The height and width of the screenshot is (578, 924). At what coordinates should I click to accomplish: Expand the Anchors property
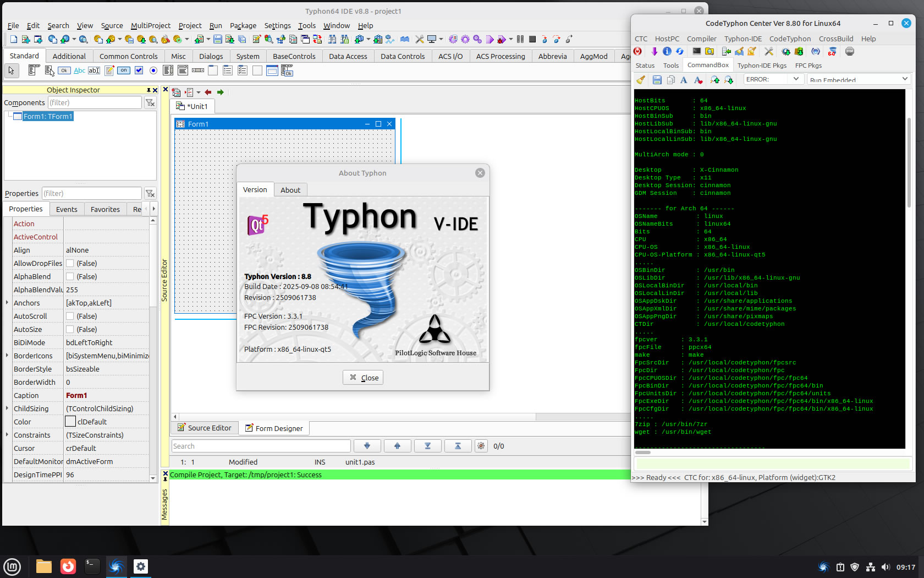[x=7, y=303]
